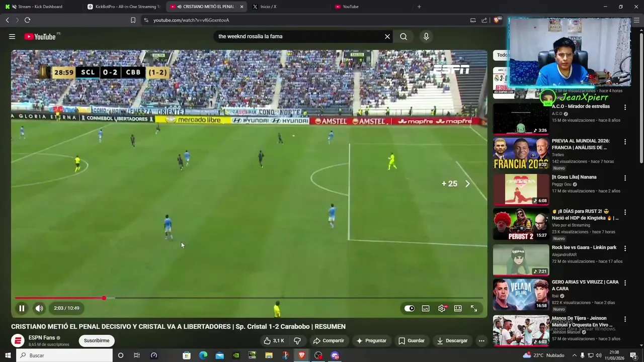
Task: Switch to the KickBotPro tab
Action: coord(123,7)
